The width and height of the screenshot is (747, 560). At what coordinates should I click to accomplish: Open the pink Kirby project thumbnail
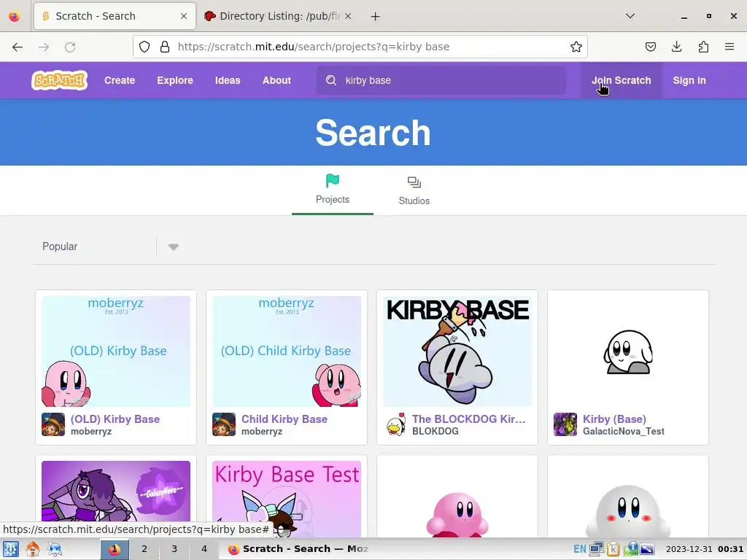457,499
